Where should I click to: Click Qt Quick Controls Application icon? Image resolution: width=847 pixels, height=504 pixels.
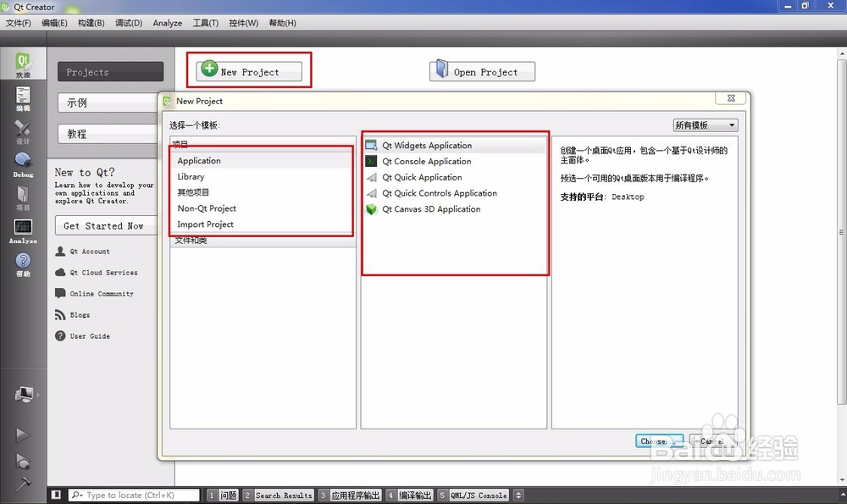372,193
